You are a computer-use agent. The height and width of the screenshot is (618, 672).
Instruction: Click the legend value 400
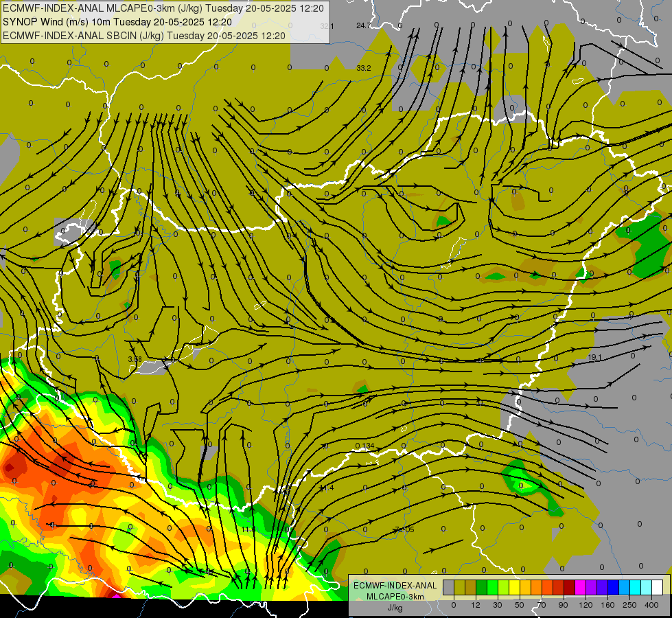tap(651, 605)
